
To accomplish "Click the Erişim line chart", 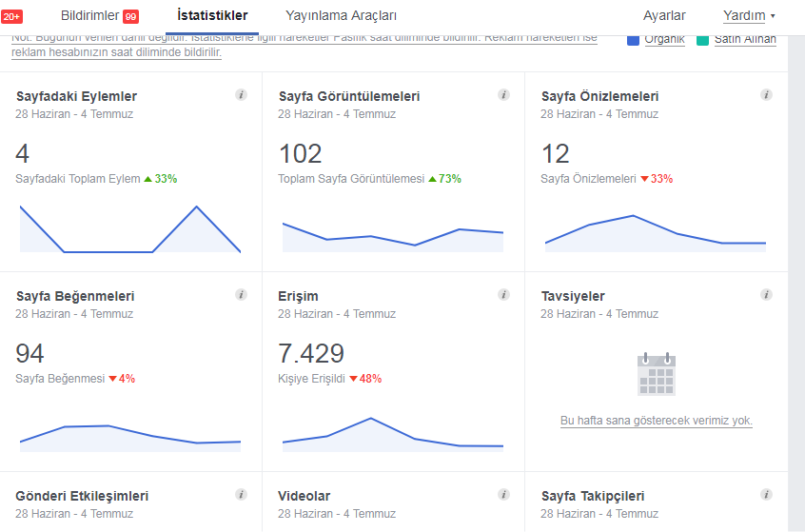I will [393, 434].
